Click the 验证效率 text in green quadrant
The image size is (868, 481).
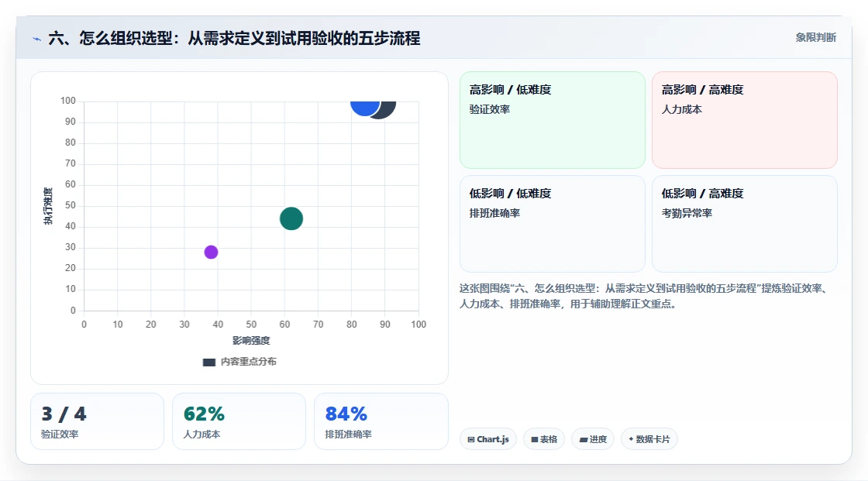pyautogui.click(x=490, y=109)
